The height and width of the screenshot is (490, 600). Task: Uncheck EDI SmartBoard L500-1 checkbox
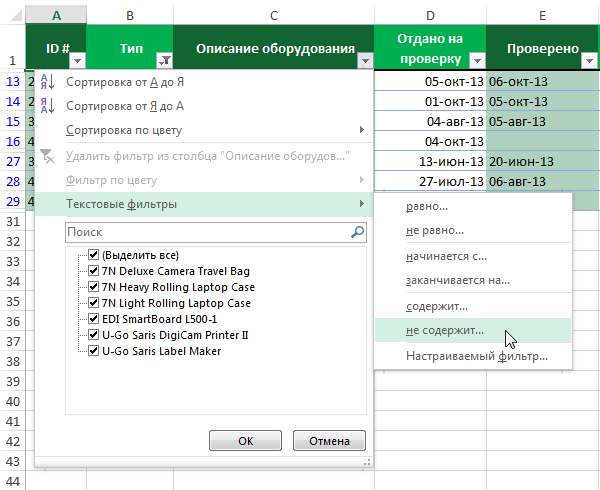click(93, 319)
